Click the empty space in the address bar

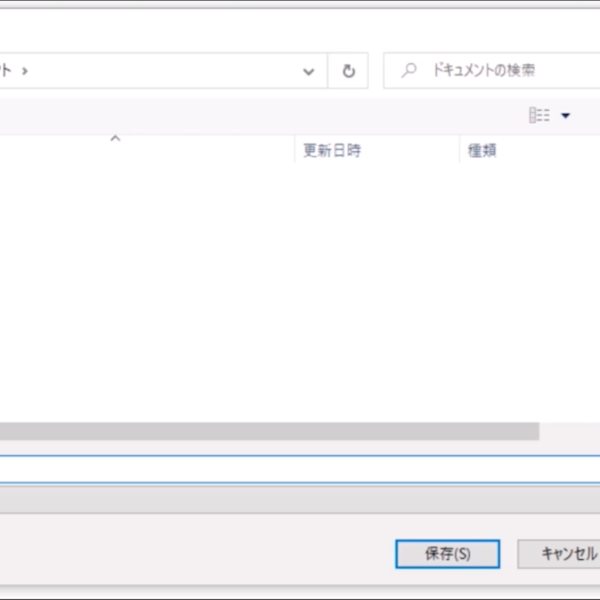pyautogui.click(x=160, y=71)
